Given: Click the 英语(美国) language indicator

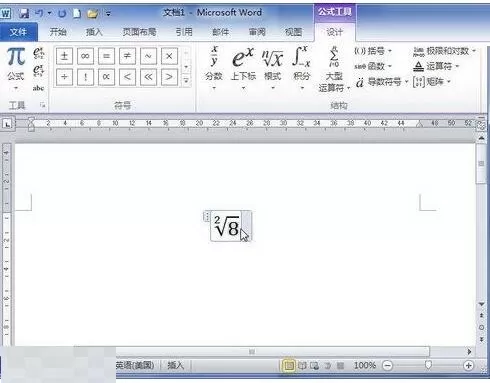Looking at the screenshot, I should click(135, 365).
